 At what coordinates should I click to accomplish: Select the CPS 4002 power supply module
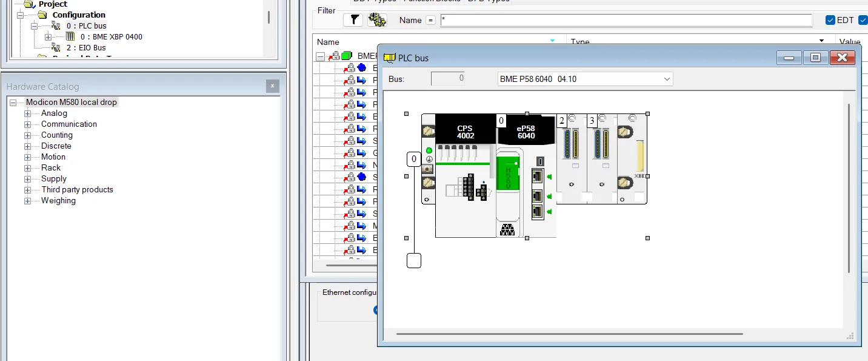point(465,176)
